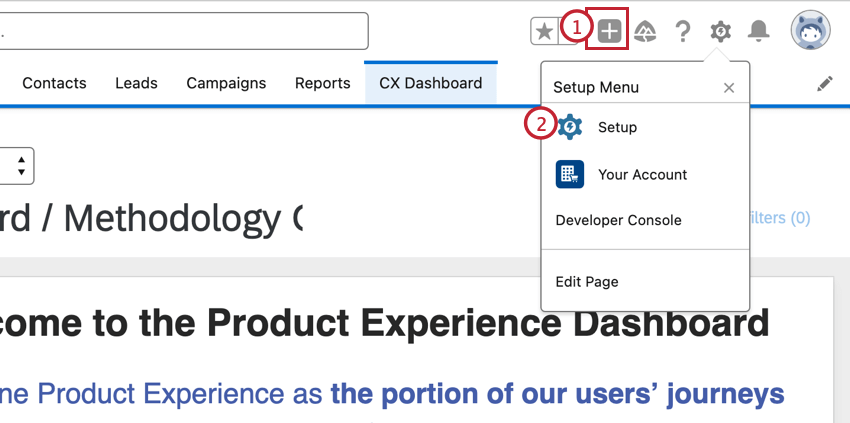Open Your Account from Setup Menu
The image size is (850, 423).
coord(642,174)
